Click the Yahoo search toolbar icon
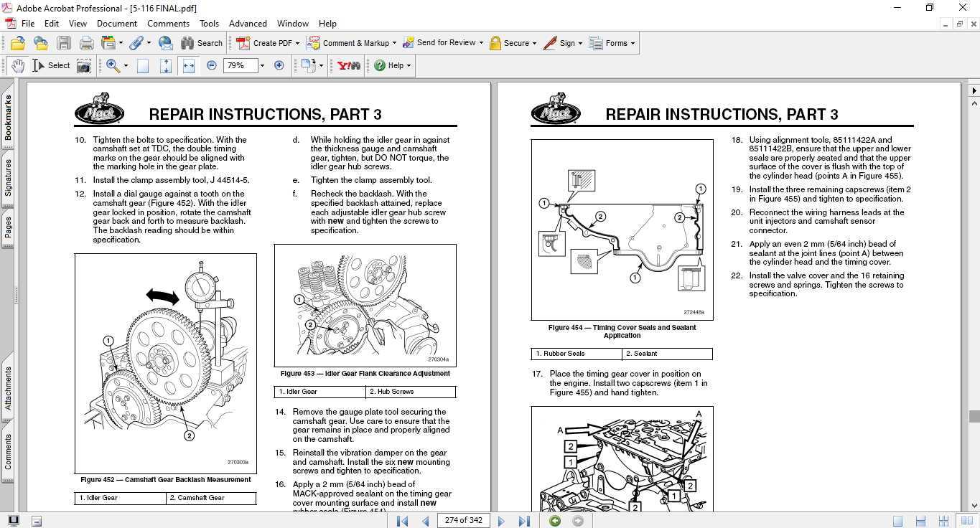The image size is (980, 528). tap(349, 65)
